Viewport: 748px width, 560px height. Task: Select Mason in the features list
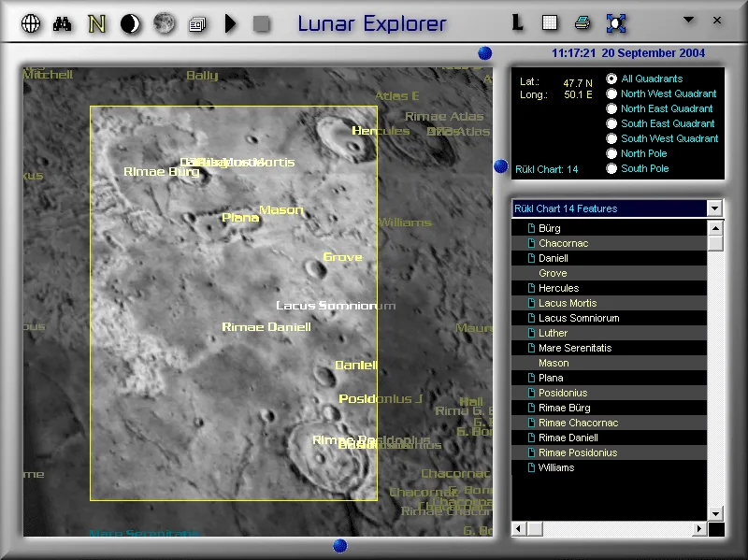(x=610, y=363)
